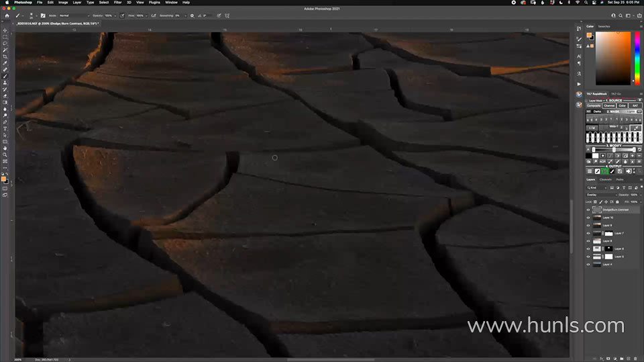Viewport: 644px width, 362px height.
Task: Switch to the Swatches tab
Action: (x=604, y=26)
